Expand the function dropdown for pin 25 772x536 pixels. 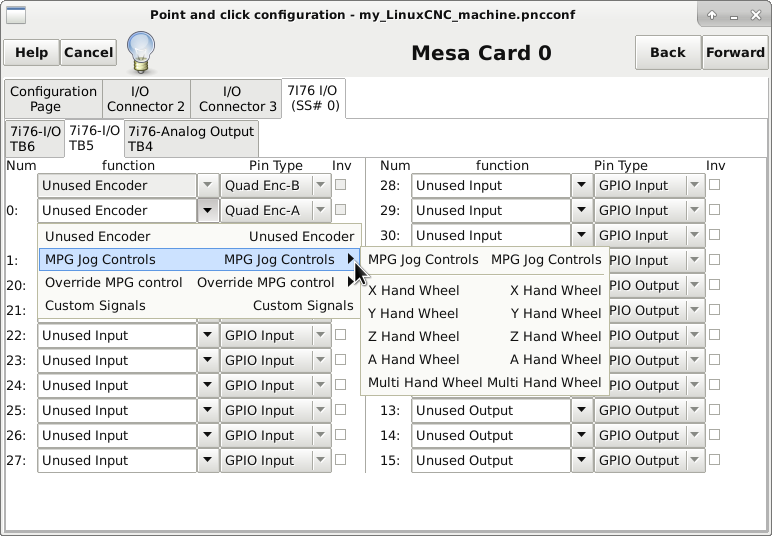click(208, 410)
